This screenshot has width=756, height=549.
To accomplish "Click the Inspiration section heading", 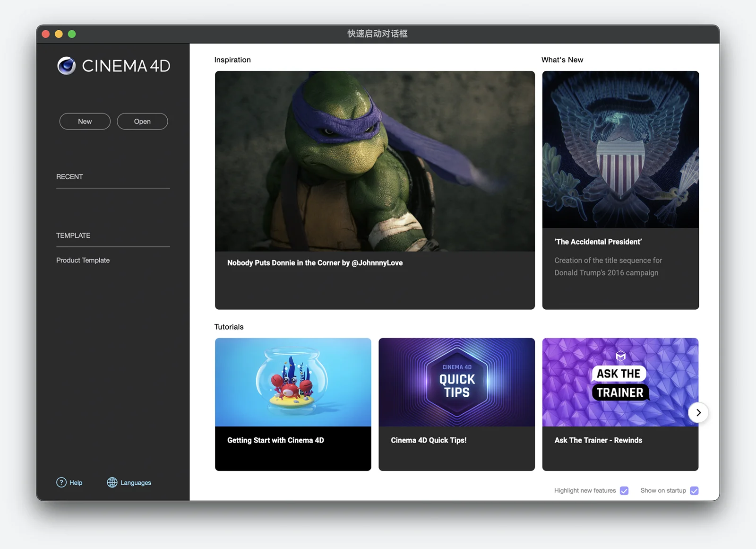I will click(232, 60).
